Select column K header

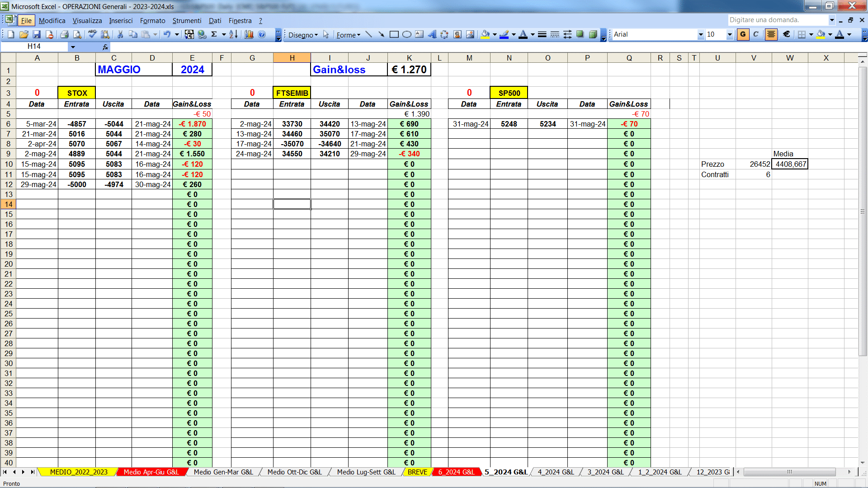coord(409,58)
